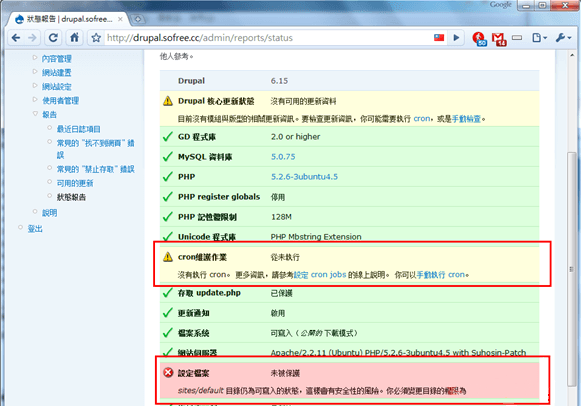Open 內容管理 in the sidebar
581x406 pixels.
56,59
